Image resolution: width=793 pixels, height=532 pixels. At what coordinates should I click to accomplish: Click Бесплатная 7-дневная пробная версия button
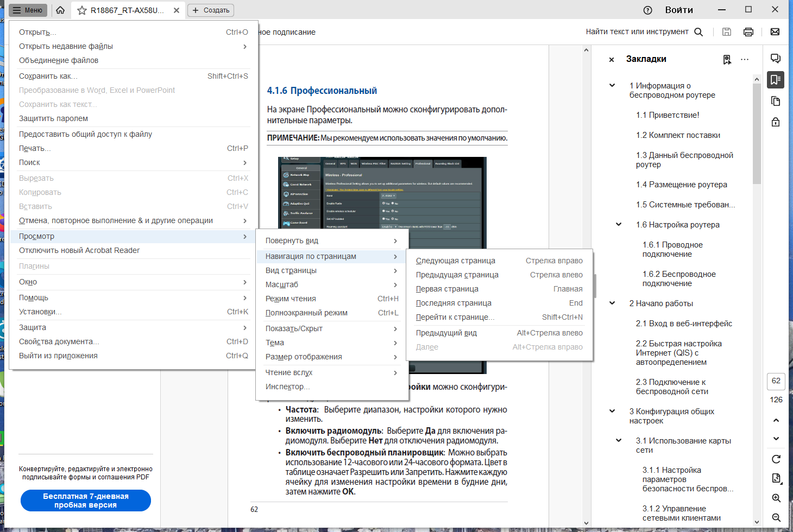pos(86,501)
